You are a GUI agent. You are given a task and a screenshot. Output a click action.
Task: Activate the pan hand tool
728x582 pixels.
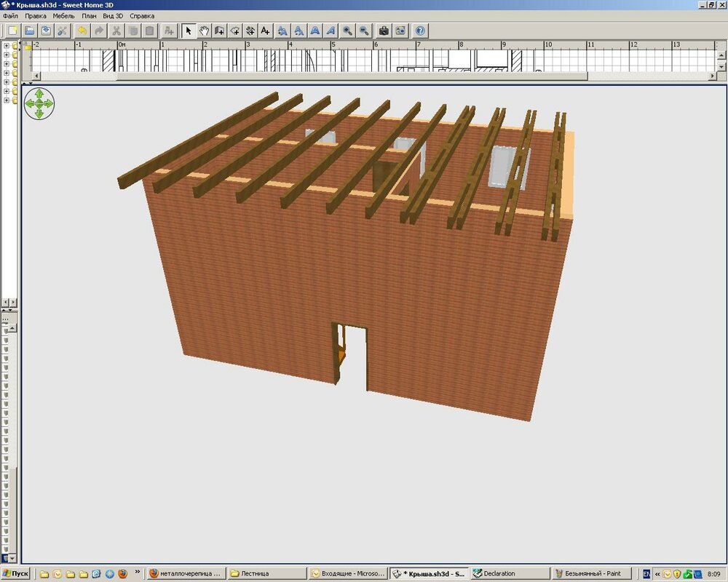205,31
